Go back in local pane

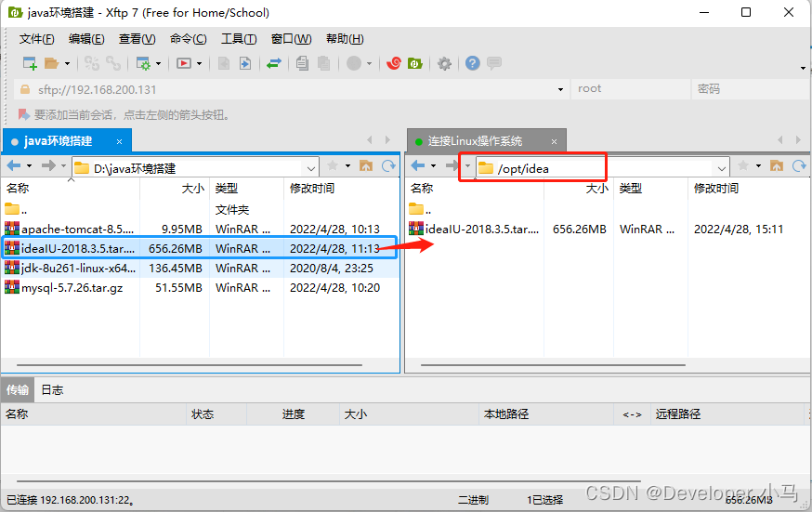pyautogui.click(x=14, y=165)
